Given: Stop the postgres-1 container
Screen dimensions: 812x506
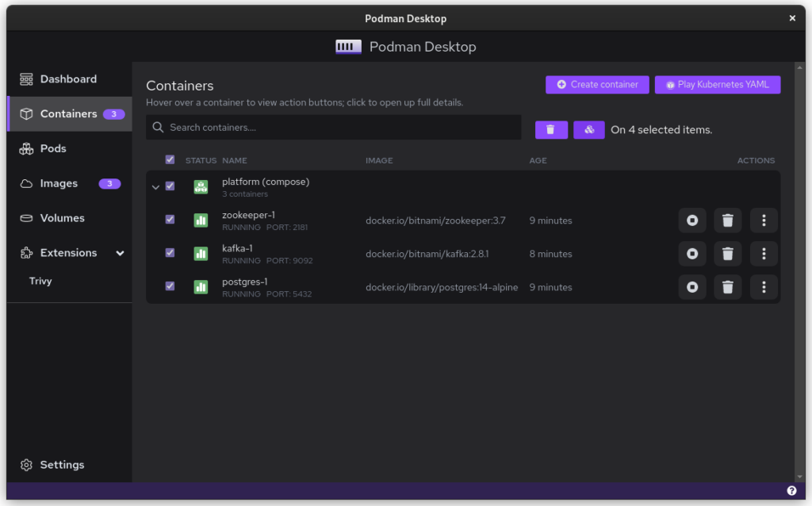Looking at the screenshot, I should point(692,287).
